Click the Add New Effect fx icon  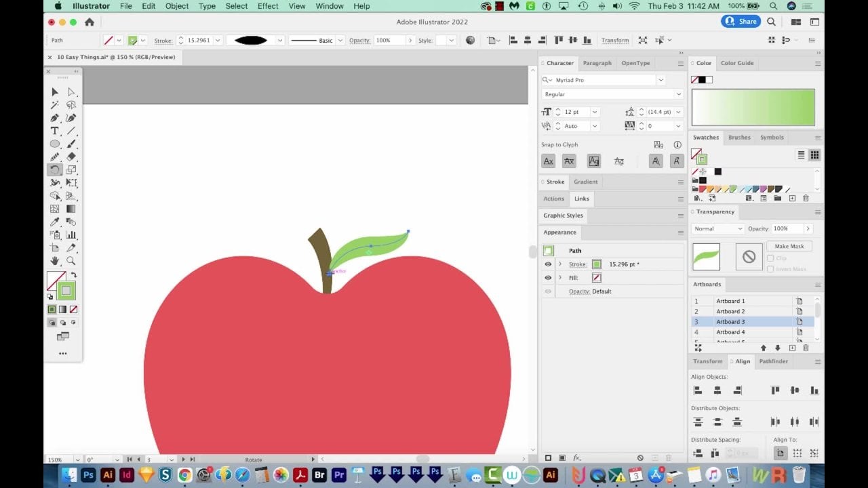[577, 458]
